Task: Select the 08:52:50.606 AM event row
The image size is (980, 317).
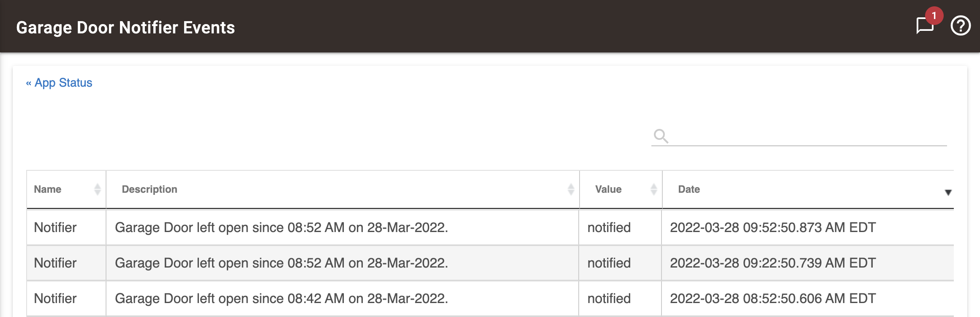Action: (490, 298)
